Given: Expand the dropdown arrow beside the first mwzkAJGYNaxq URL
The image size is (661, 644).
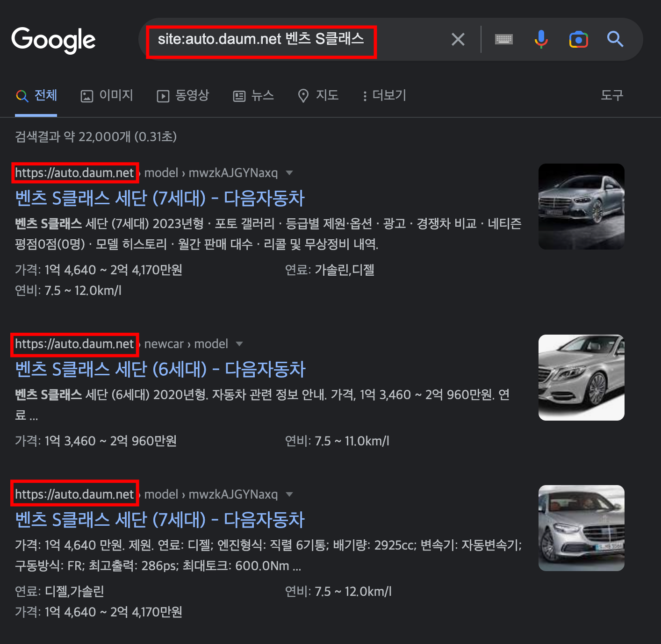Looking at the screenshot, I should click(289, 173).
